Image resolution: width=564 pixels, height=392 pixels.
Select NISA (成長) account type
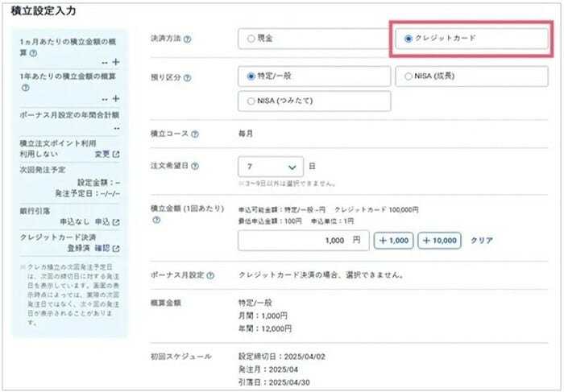[471, 76]
